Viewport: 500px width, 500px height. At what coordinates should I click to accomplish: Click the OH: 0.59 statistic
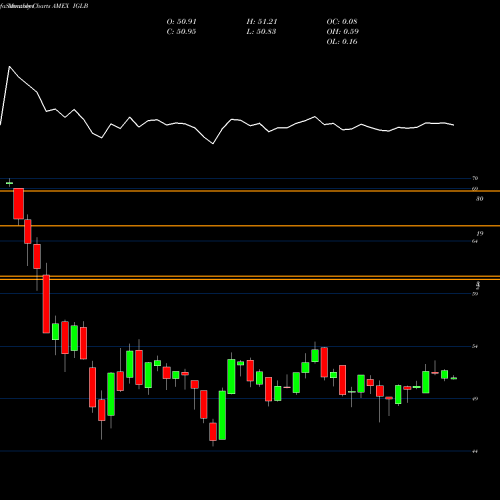pyautogui.click(x=342, y=32)
